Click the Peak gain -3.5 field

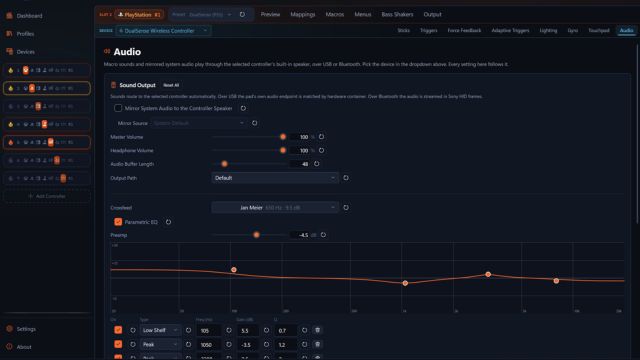coord(248,344)
